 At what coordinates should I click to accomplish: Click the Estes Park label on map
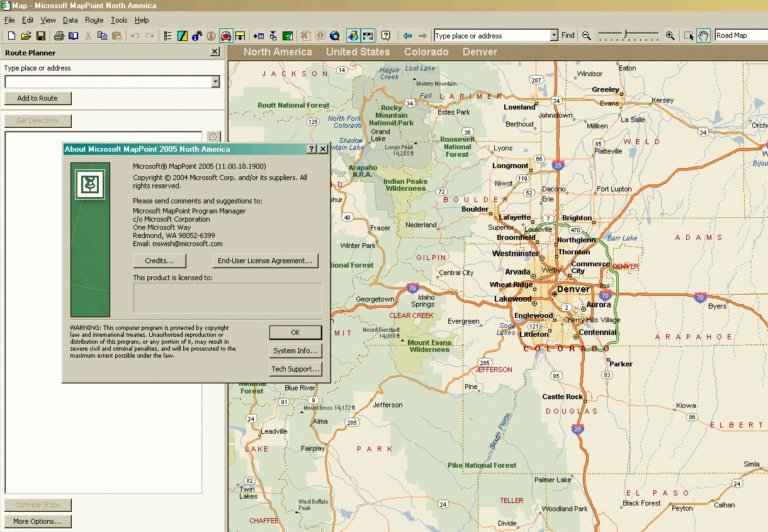tap(454, 112)
